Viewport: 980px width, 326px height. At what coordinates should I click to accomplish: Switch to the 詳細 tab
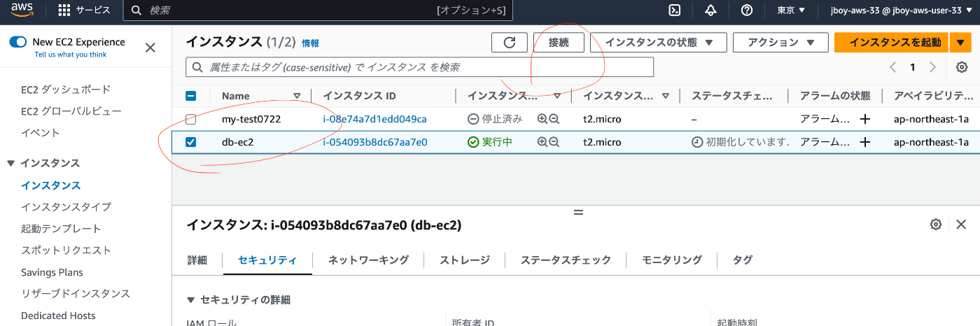click(197, 260)
